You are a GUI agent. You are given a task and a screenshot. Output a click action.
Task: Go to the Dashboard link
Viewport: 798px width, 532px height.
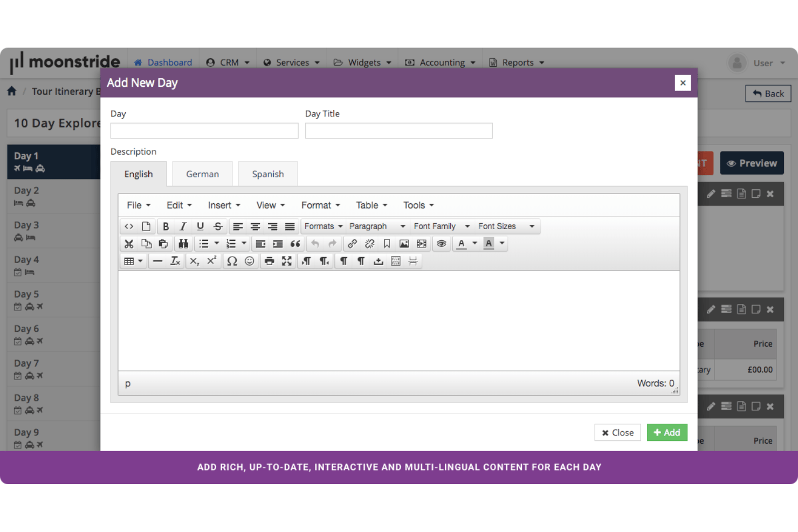pyautogui.click(x=163, y=63)
